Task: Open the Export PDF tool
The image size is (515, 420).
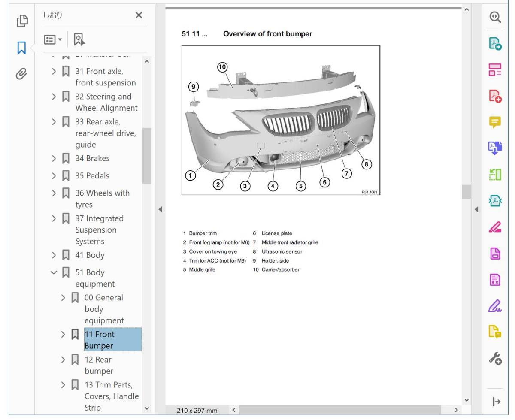Action: [x=495, y=43]
